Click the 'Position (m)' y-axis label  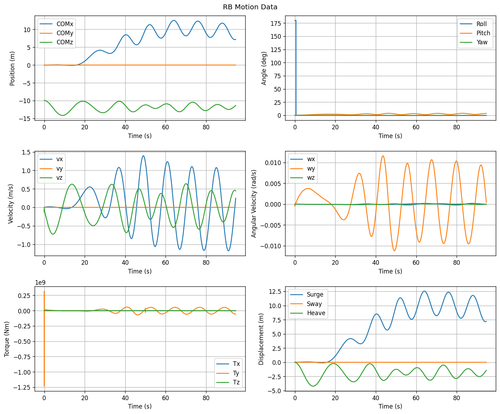coord(13,68)
